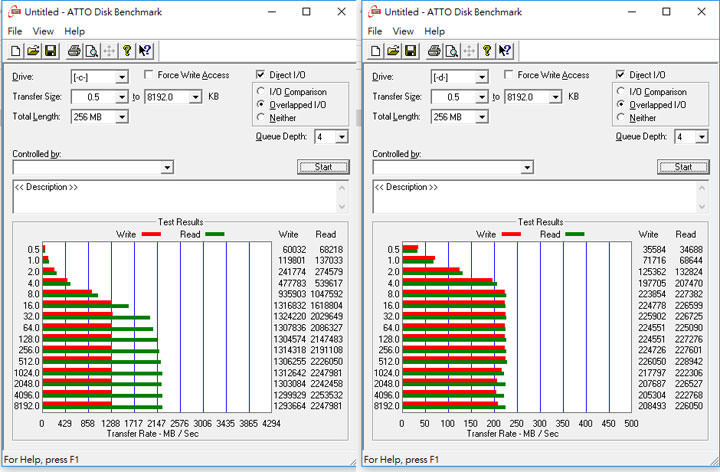Click the yellow Help question mark in drive C window
The width and height of the screenshot is (720, 472).
pyautogui.click(x=126, y=51)
